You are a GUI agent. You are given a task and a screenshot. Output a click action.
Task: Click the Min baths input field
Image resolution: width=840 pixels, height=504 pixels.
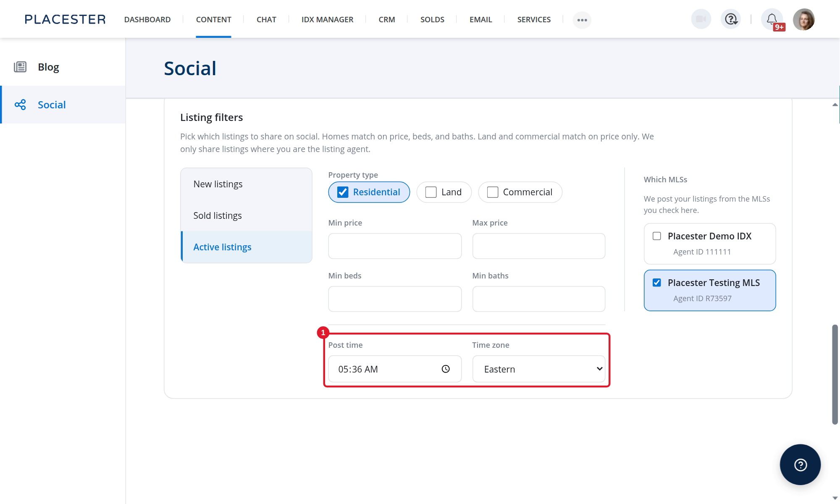pos(539,299)
